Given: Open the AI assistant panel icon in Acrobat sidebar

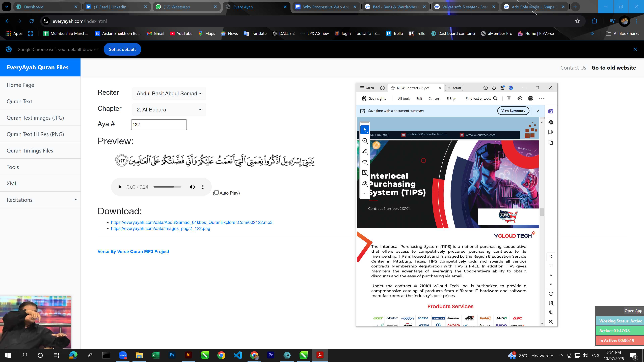Looking at the screenshot, I should [551, 111].
